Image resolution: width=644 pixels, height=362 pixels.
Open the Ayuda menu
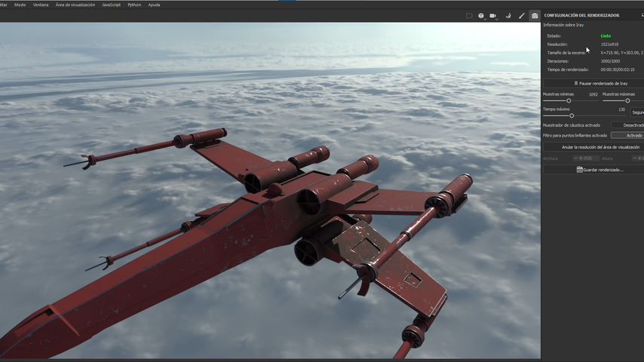pyautogui.click(x=154, y=5)
